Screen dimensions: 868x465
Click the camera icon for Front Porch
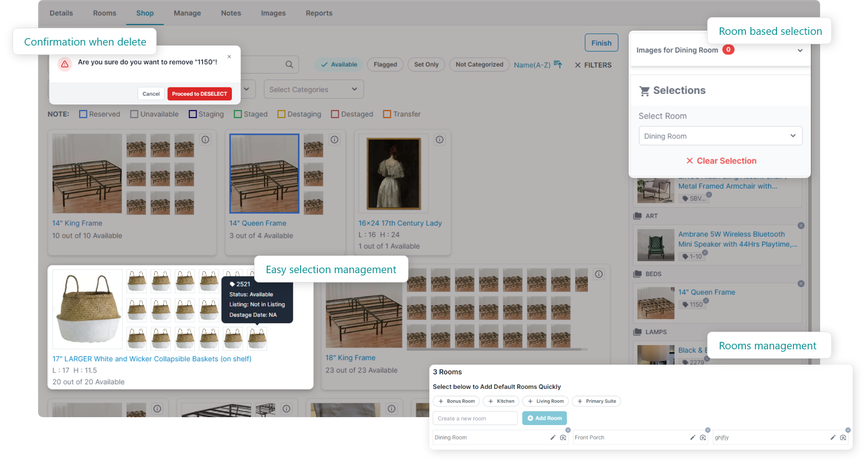tap(703, 438)
